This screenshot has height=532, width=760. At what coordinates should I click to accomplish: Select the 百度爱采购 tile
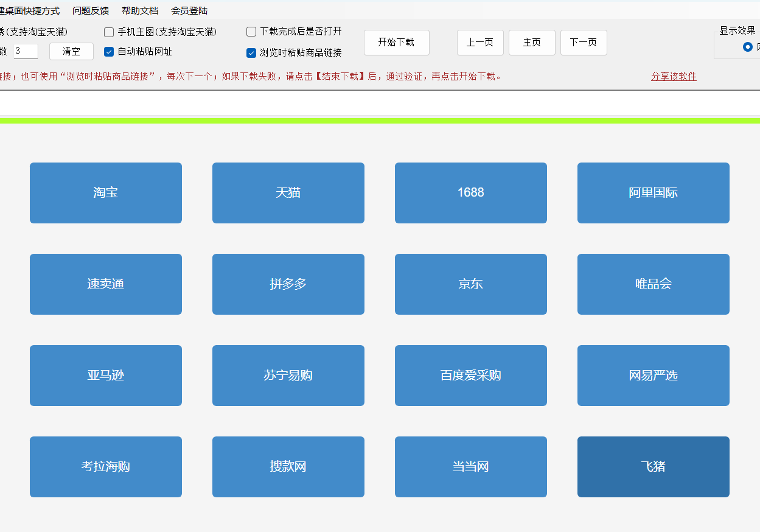(470, 375)
